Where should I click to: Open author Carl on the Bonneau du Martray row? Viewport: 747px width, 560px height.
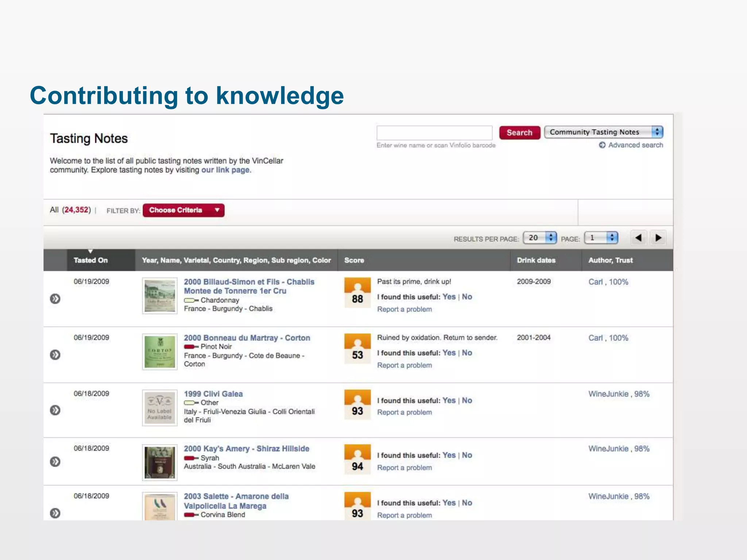[x=596, y=338]
